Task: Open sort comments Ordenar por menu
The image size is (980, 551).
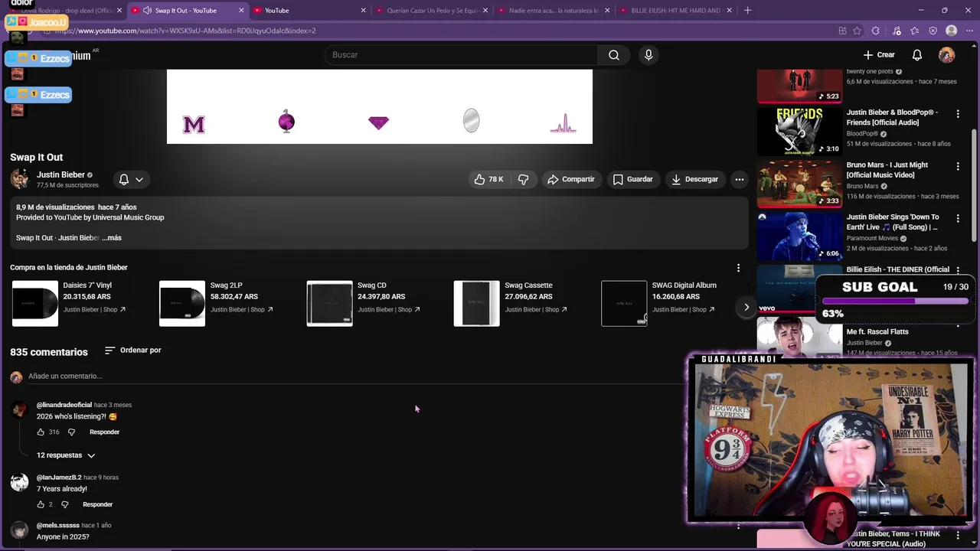Action: (132, 350)
